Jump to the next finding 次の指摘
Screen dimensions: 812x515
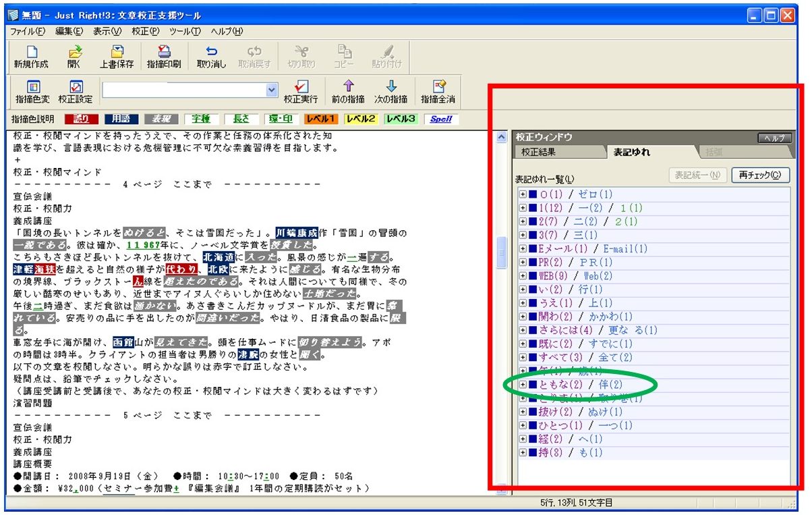point(391,92)
